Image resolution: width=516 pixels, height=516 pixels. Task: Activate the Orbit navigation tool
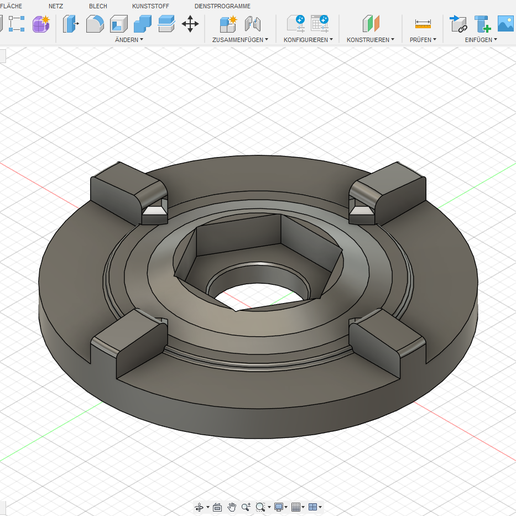pyautogui.click(x=199, y=507)
